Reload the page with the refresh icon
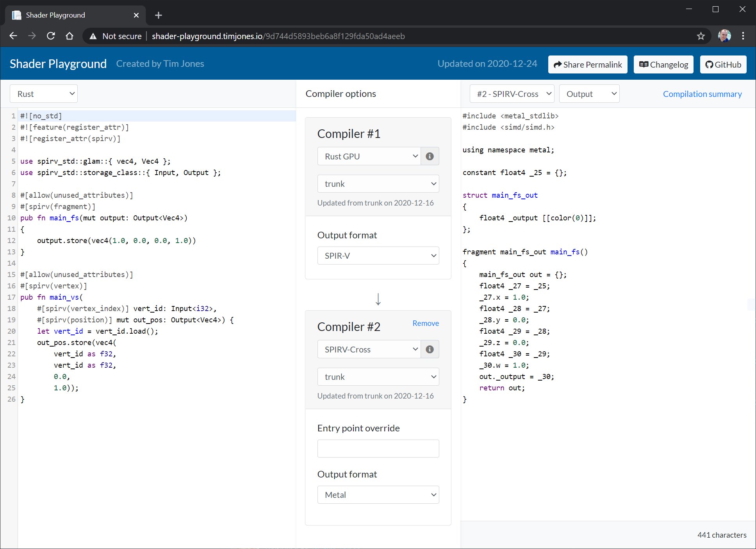Viewport: 756px width, 549px height. click(x=51, y=36)
